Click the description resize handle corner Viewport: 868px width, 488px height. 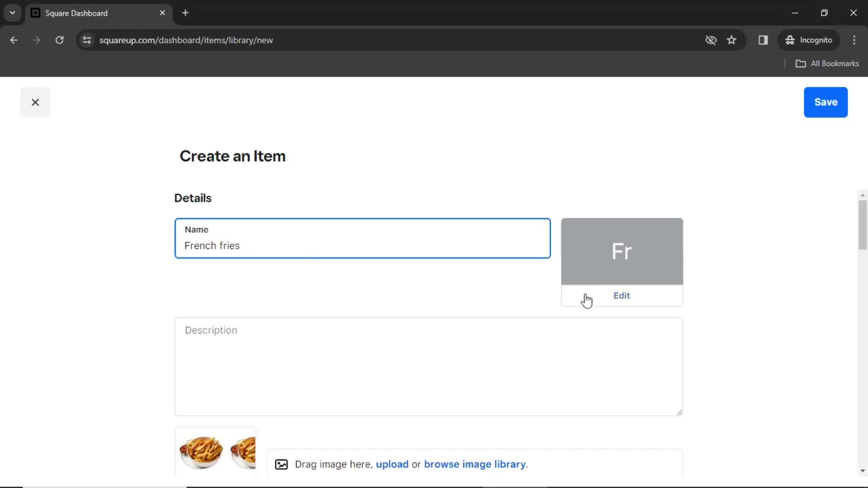[679, 412]
